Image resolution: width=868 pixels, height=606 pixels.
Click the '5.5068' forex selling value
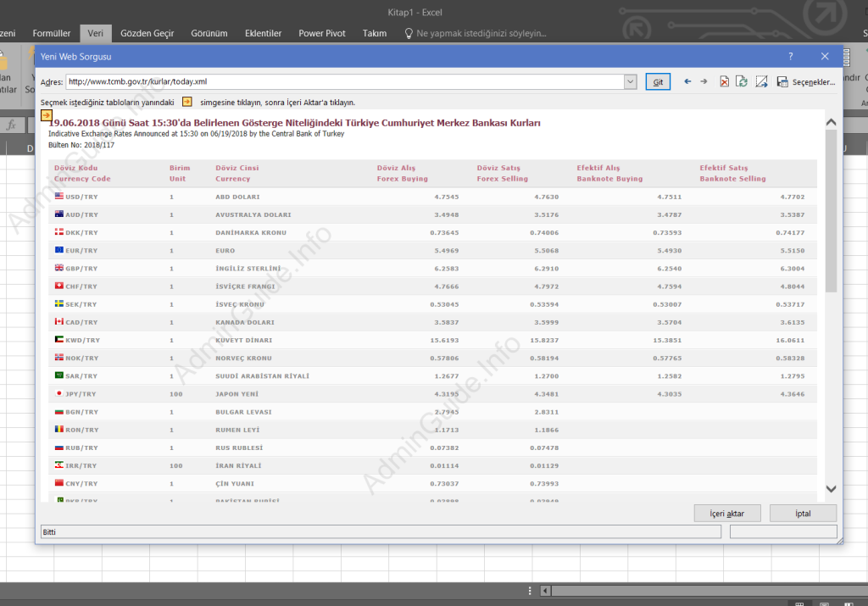pos(547,250)
